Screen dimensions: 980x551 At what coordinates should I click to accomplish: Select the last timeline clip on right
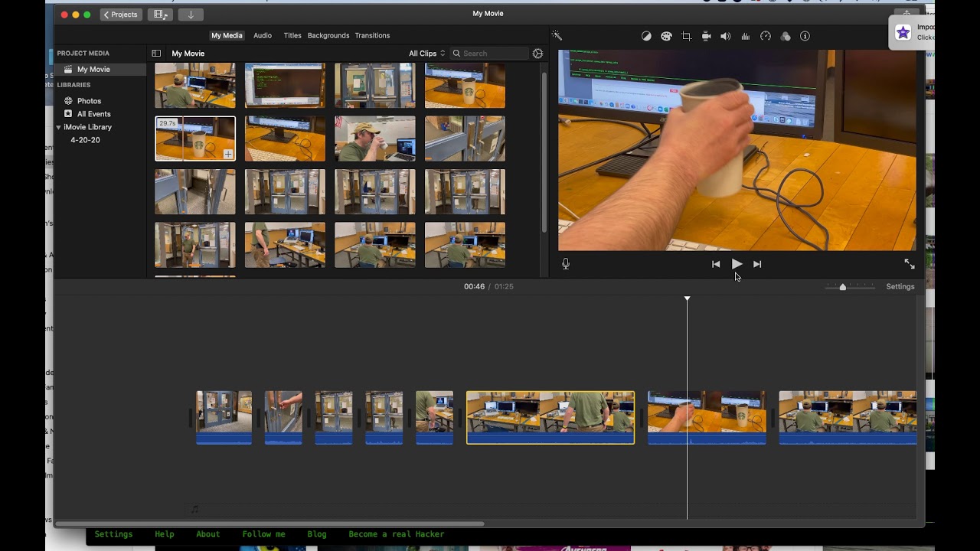tap(848, 418)
